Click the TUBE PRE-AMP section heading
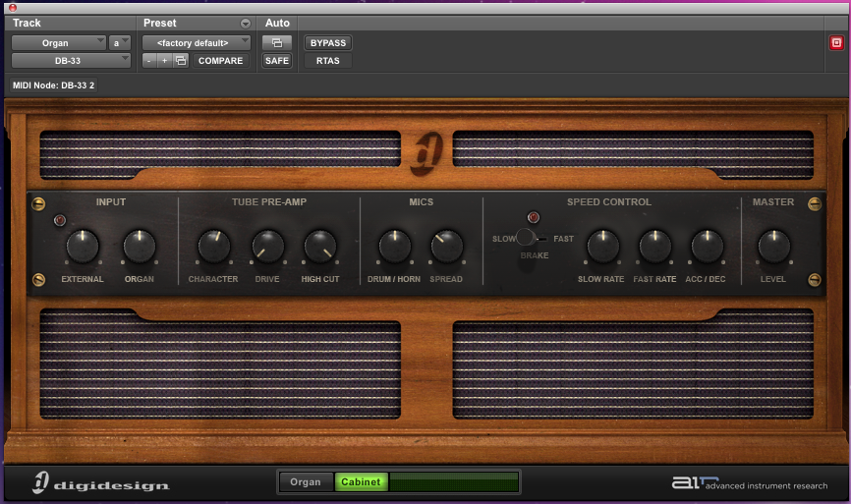Screen dimensions: 851x504 click(269, 201)
